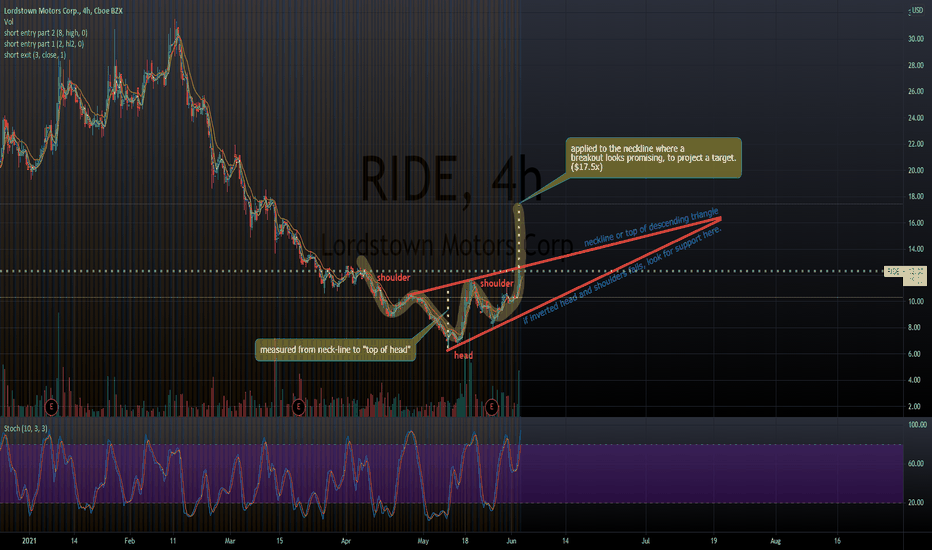The height and width of the screenshot is (550, 932).
Task: Click the 4.00 price axis label
Action: [914, 380]
